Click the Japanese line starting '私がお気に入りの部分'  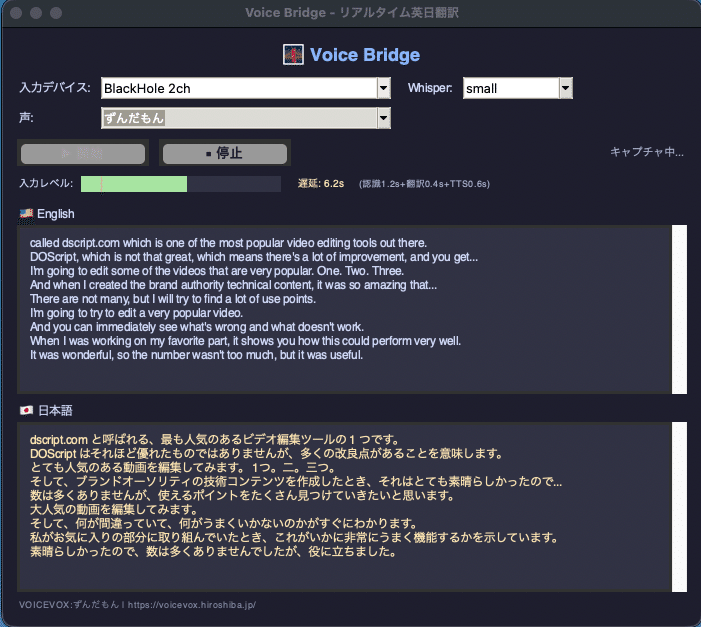294,538
